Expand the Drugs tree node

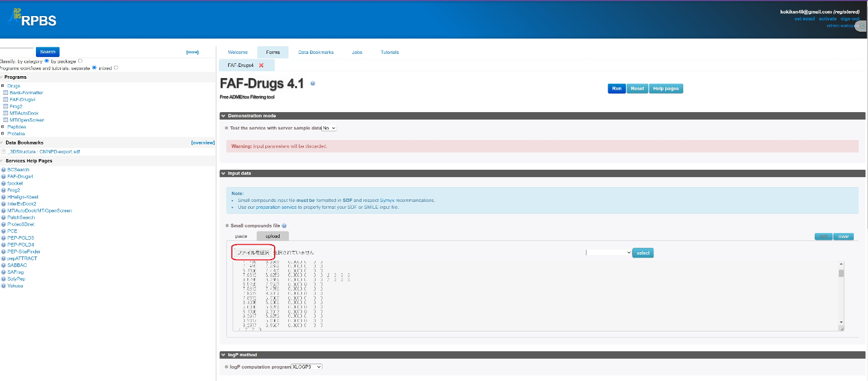coord(2,86)
